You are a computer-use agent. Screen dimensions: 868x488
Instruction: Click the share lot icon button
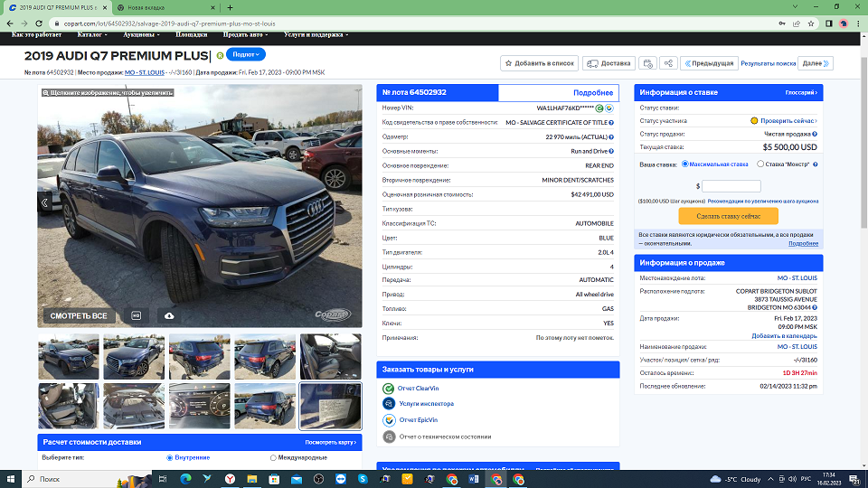(669, 63)
